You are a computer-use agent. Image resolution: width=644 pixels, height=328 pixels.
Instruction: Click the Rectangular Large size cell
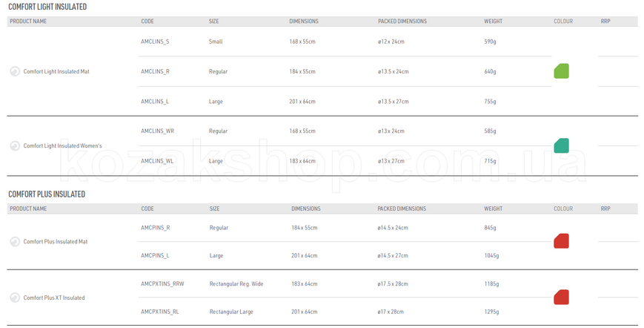tap(231, 312)
